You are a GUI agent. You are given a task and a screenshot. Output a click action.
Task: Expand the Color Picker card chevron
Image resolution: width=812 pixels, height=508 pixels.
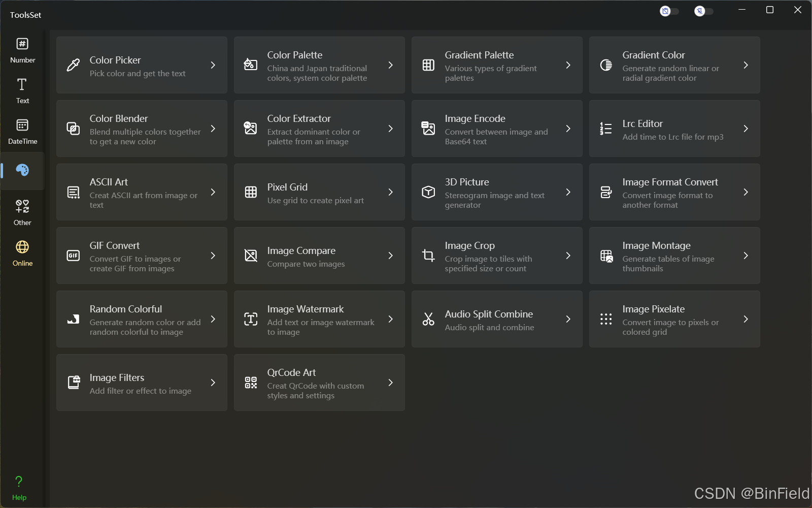click(213, 65)
